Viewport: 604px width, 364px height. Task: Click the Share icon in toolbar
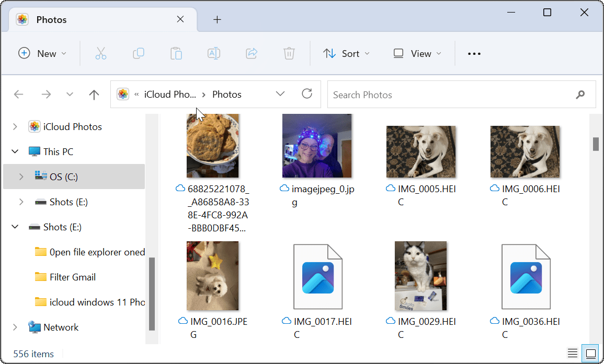pos(252,53)
